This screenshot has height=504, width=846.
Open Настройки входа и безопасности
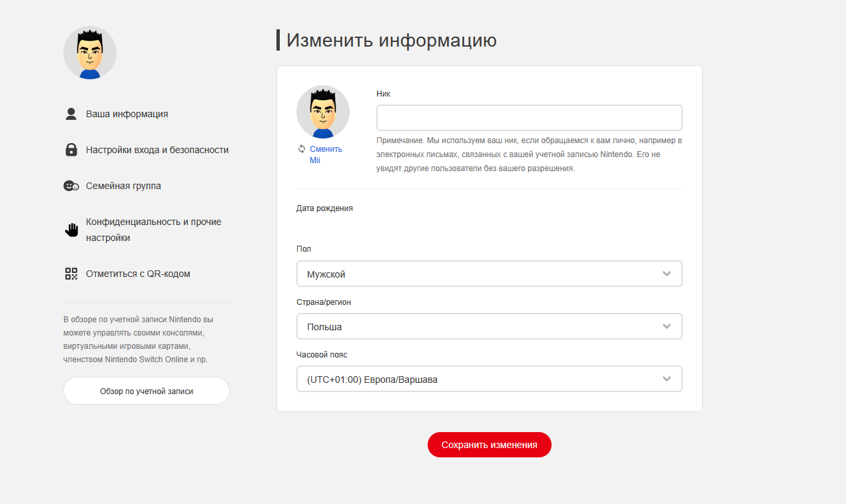coord(157,150)
